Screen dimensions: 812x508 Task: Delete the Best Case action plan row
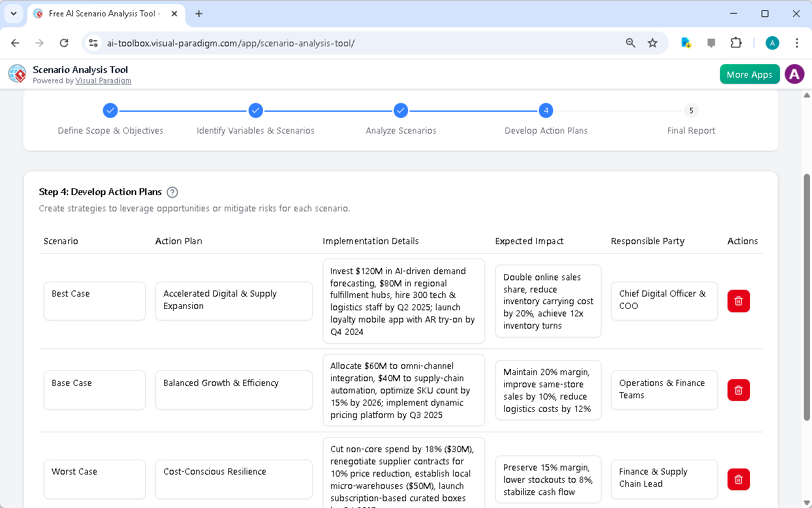[x=738, y=301]
